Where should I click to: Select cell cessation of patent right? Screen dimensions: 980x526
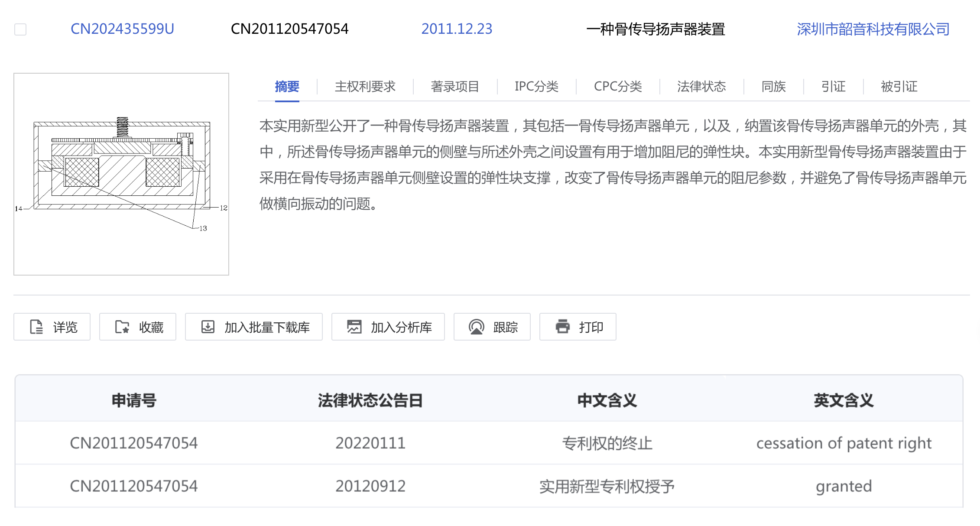click(x=844, y=443)
